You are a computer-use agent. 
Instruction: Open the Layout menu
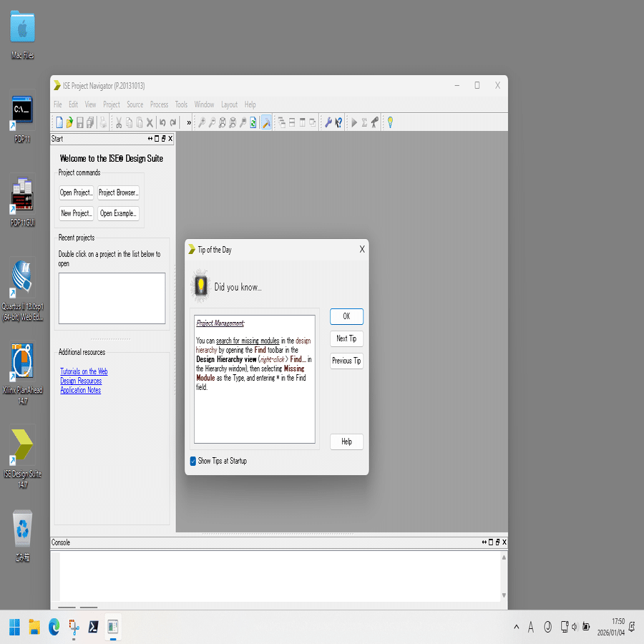pos(229,104)
